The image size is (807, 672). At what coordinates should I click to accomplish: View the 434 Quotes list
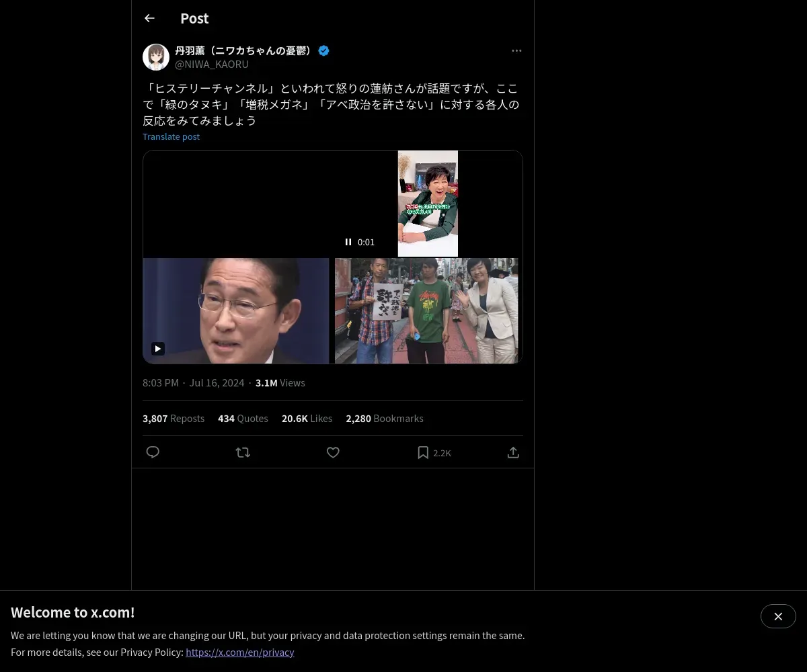pos(243,418)
